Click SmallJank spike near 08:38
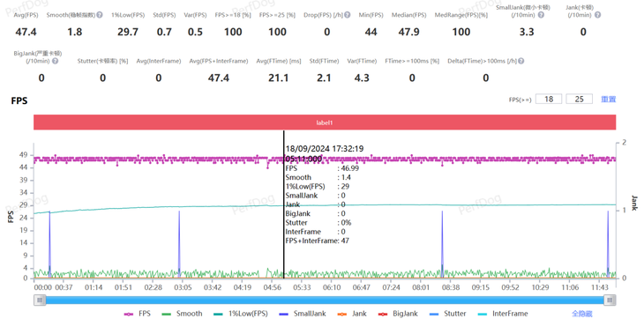Image resolution: width=644 pixels, height=319 pixels. [x=442, y=244]
